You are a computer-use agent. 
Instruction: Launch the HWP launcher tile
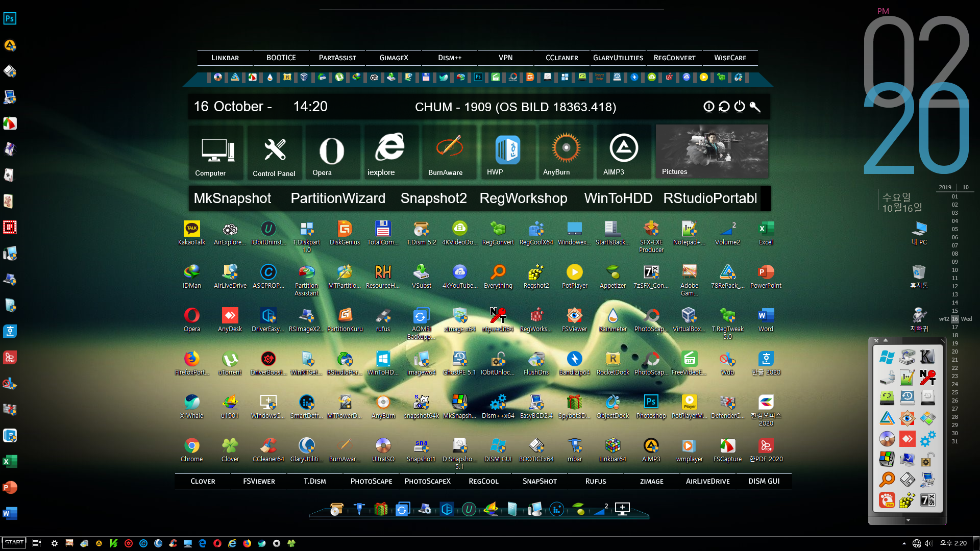[x=507, y=153]
